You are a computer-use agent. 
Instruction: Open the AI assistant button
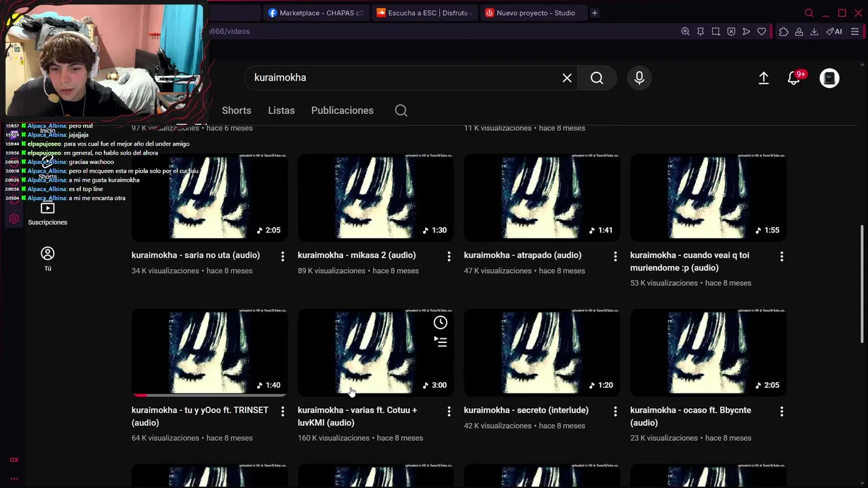coord(834,31)
